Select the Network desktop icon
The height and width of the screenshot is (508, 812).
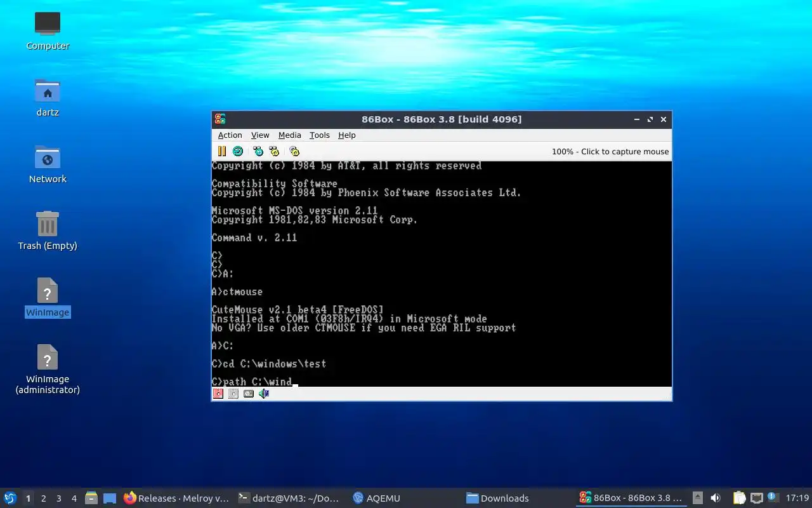48,164
